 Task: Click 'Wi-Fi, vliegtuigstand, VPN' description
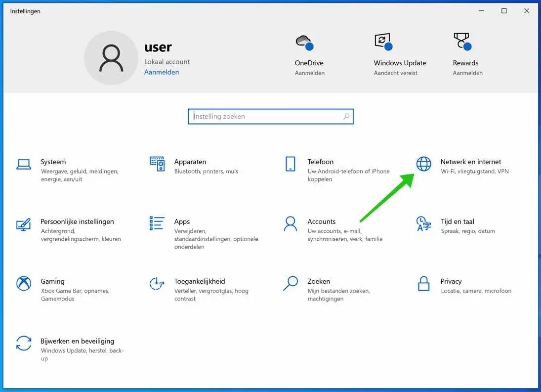click(x=475, y=171)
